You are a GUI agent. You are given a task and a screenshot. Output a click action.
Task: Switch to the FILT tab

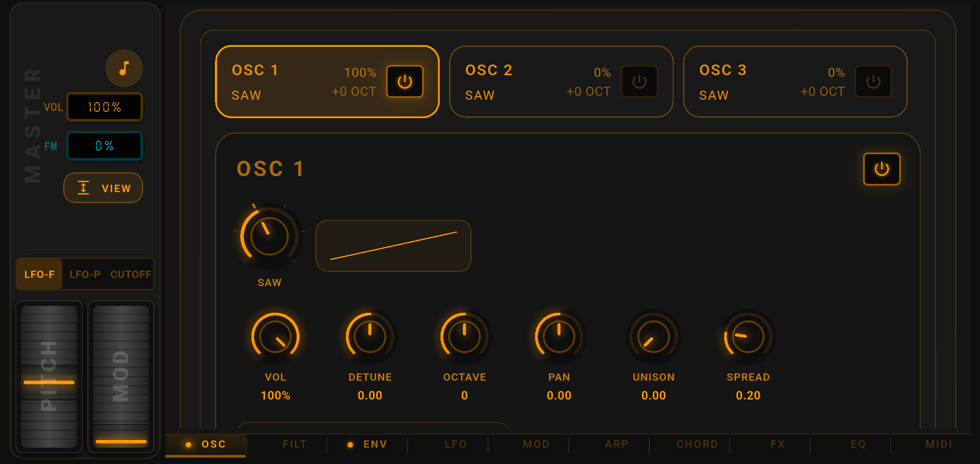pos(294,444)
